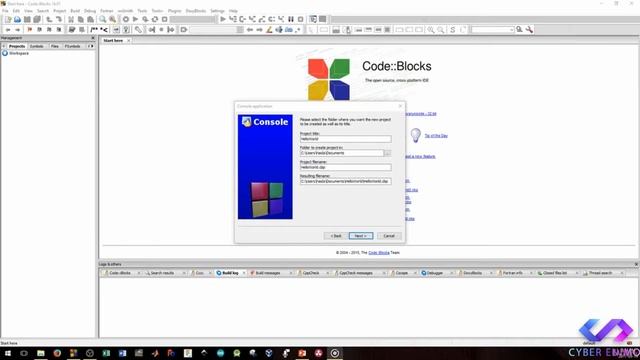Click the green Run icon

(135, 19)
